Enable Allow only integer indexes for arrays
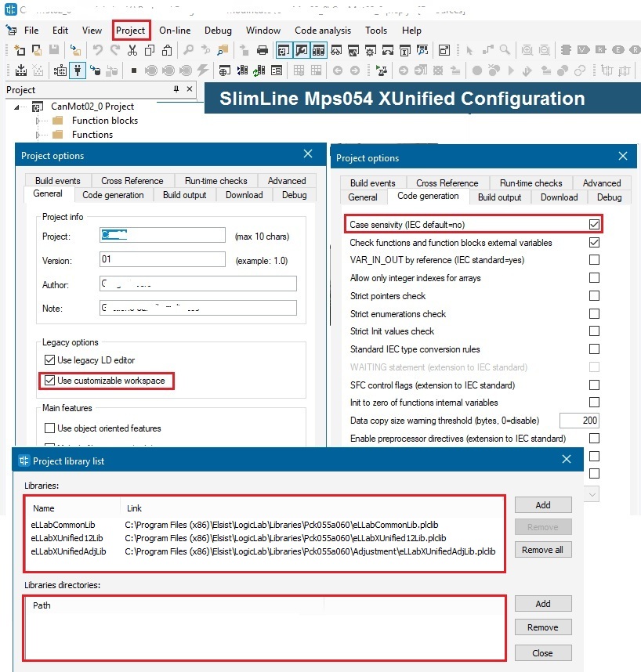This screenshot has width=641, height=672. 594,278
